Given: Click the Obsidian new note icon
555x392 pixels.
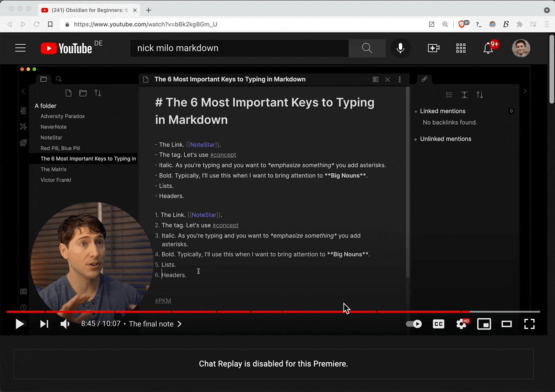Looking at the screenshot, I should pyautogui.click(x=69, y=93).
